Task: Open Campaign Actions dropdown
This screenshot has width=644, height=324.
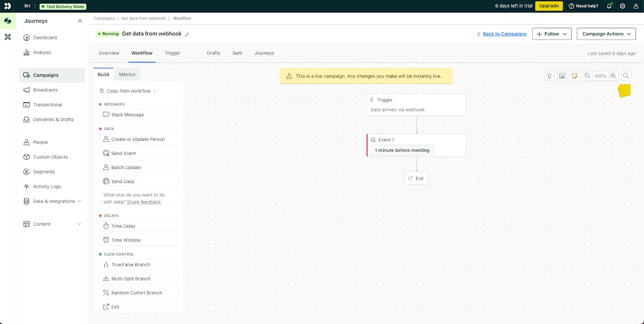Action: click(606, 34)
